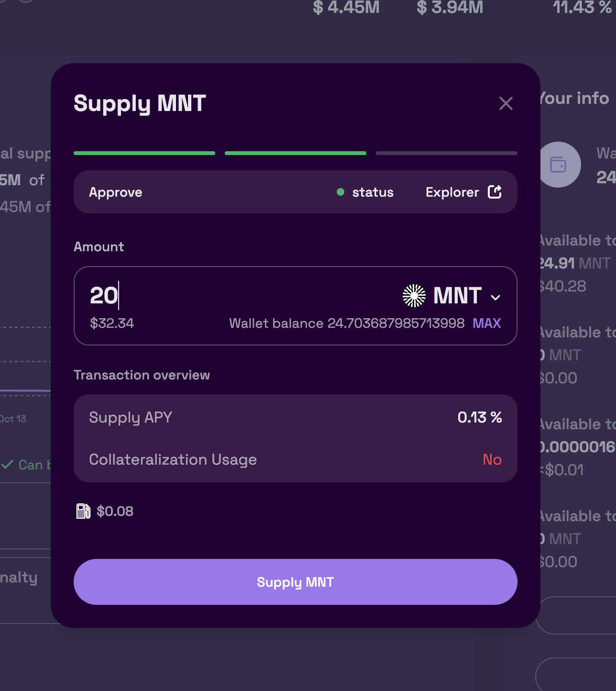The image size is (616, 691).
Task: Click the Approve step label
Action: pos(116,192)
